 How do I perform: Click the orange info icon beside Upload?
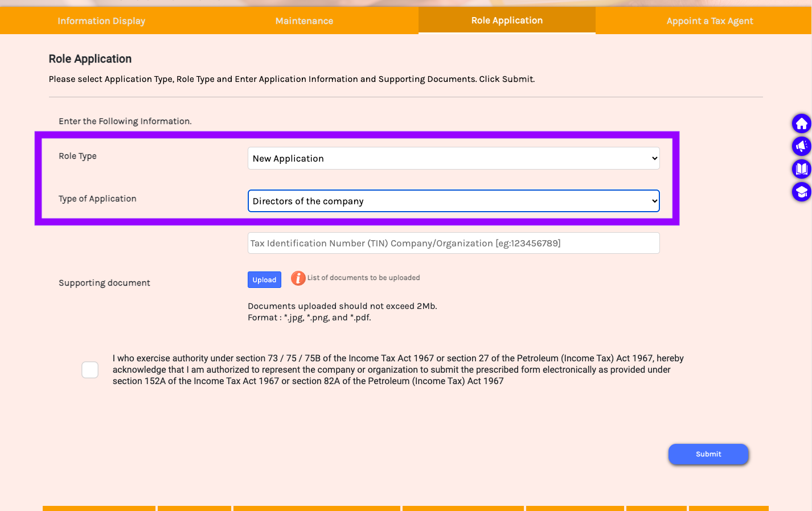[x=298, y=278]
